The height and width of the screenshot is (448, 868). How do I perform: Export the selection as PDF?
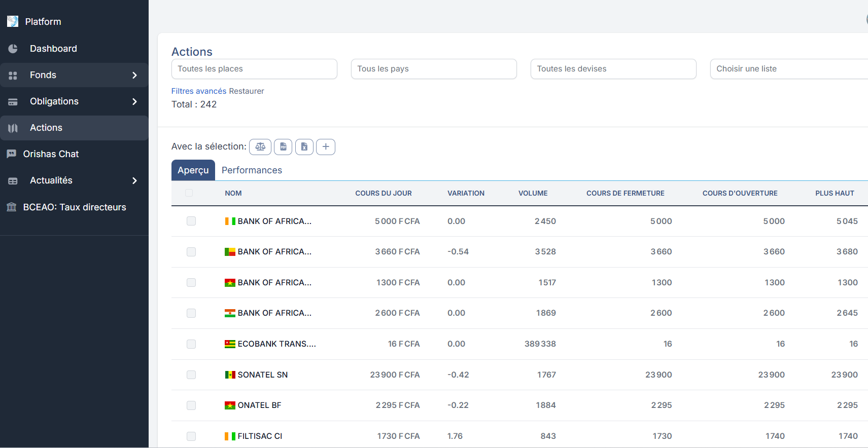click(283, 147)
